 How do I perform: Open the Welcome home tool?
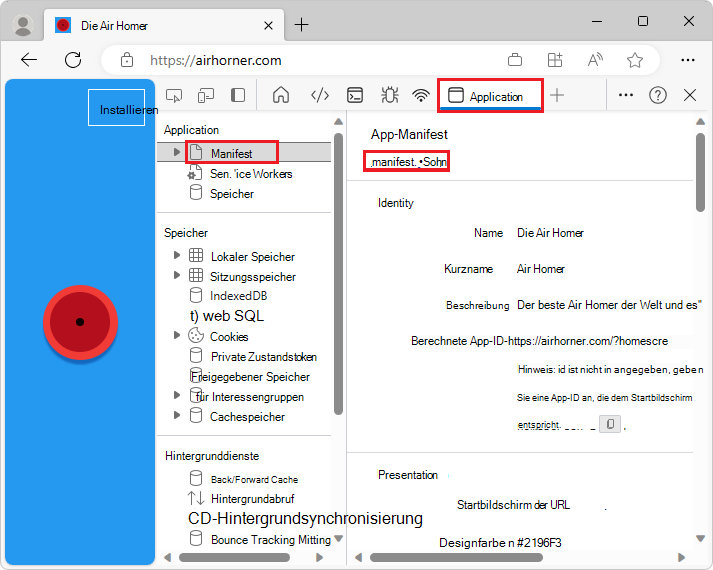(281, 95)
